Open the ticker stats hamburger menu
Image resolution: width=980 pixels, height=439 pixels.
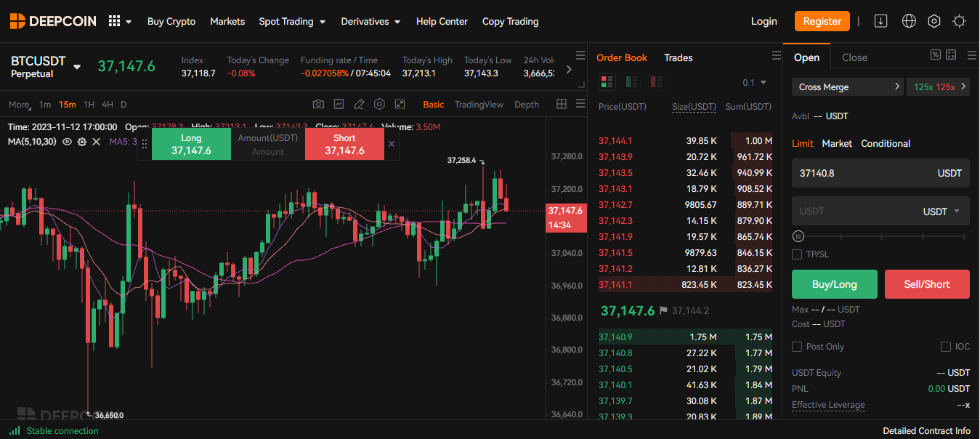(x=580, y=55)
